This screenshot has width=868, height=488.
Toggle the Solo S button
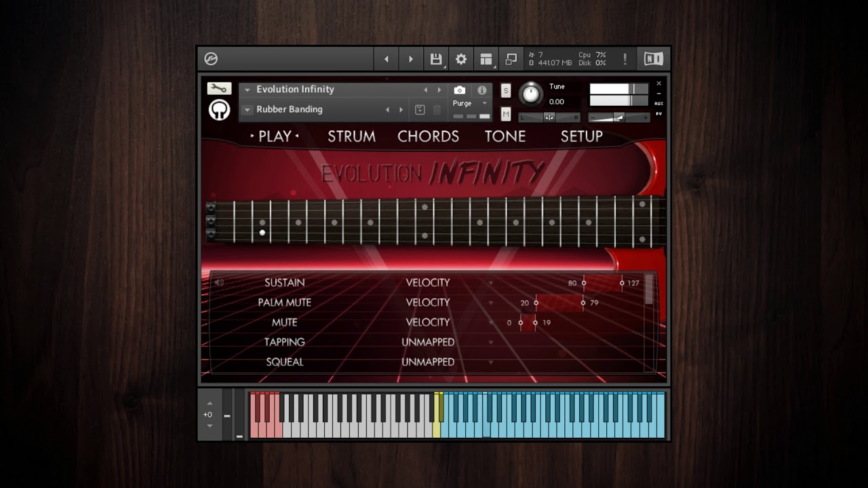point(506,91)
